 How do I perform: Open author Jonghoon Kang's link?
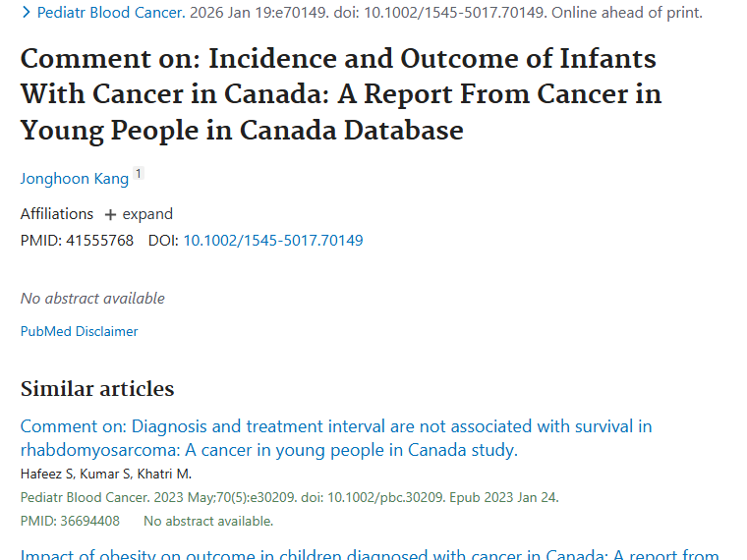[75, 178]
